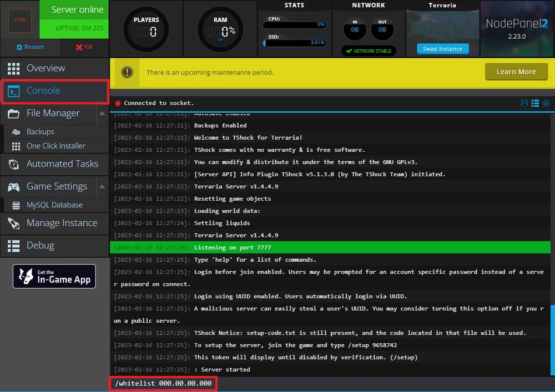This screenshot has height=392, width=555.
Task: Click the Get the In-Game App banner
Action: (54, 277)
